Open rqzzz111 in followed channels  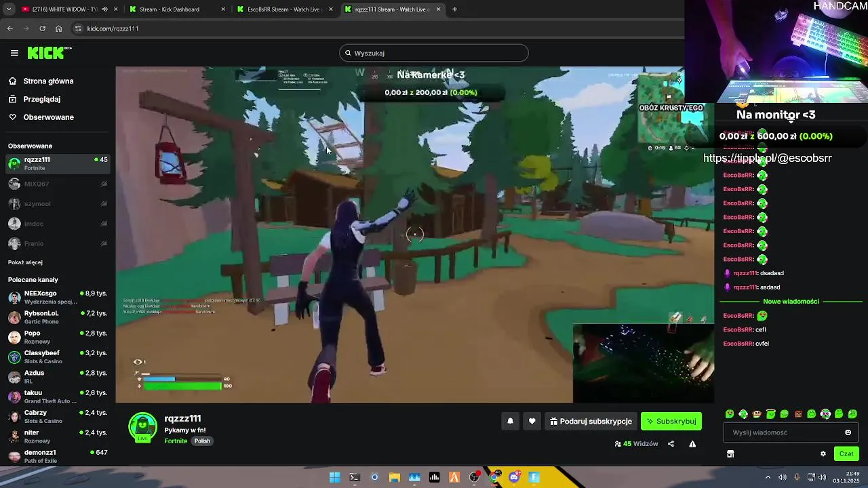pos(58,163)
